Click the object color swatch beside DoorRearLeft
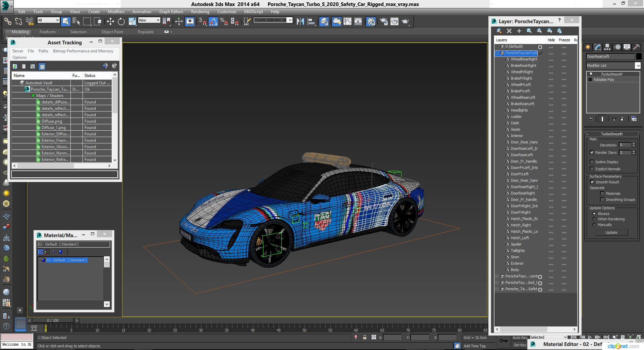This screenshot has width=644, height=350. tap(639, 56)
